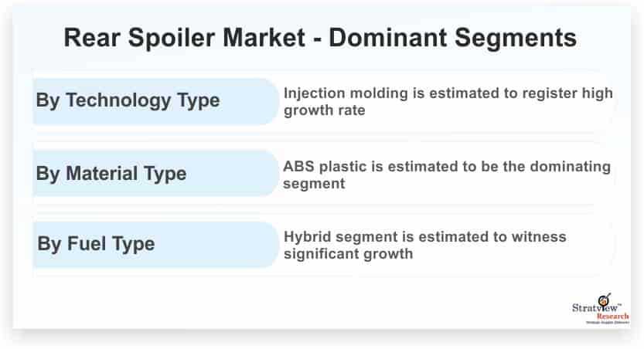Click the word Stratview in the logo
644x349 pixels.
point(595,307)
